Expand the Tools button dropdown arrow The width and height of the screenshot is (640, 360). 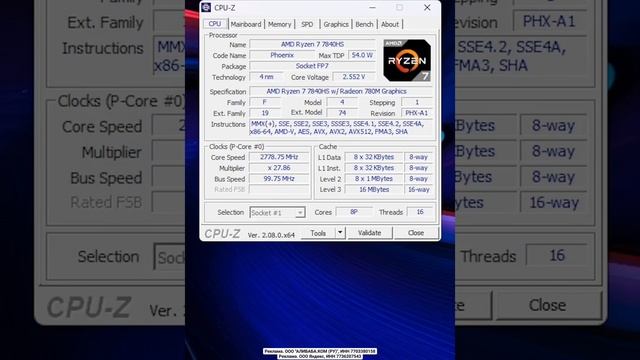pyautogui.click(x=340, y=233)
